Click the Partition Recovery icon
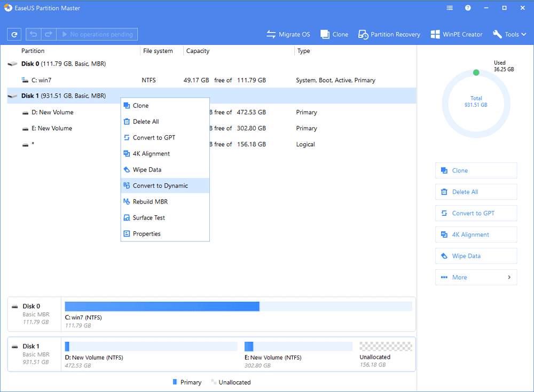This screenshot has width=534, height=392. click(363, 34)
